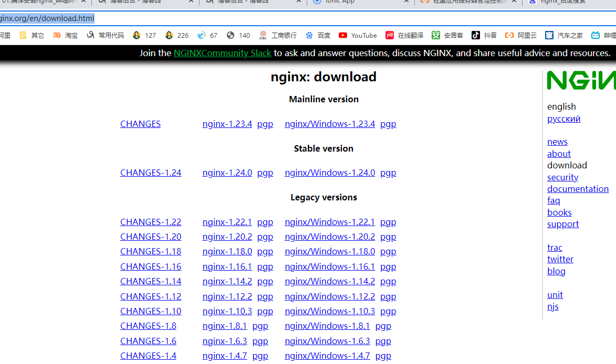Screen dimensions: 616x364
Task: Open the 140 bookmark
Action: (x=238, y=35)
